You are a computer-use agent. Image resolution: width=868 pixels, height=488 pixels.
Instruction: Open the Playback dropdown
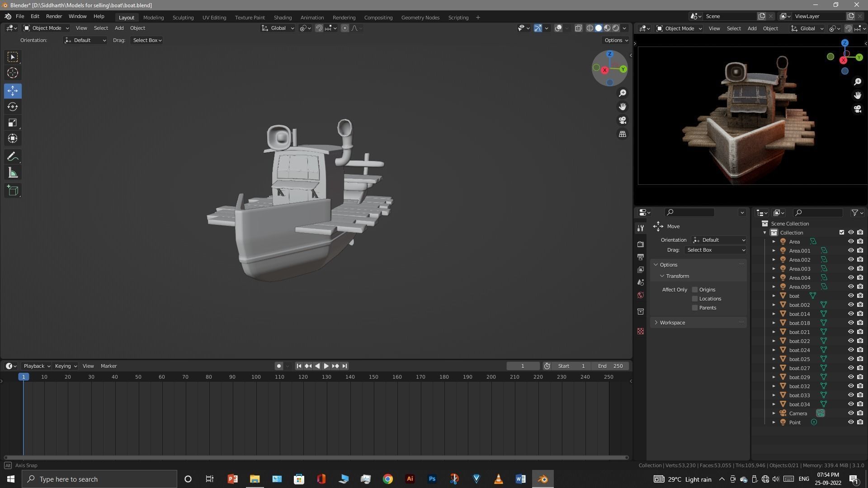37,366
